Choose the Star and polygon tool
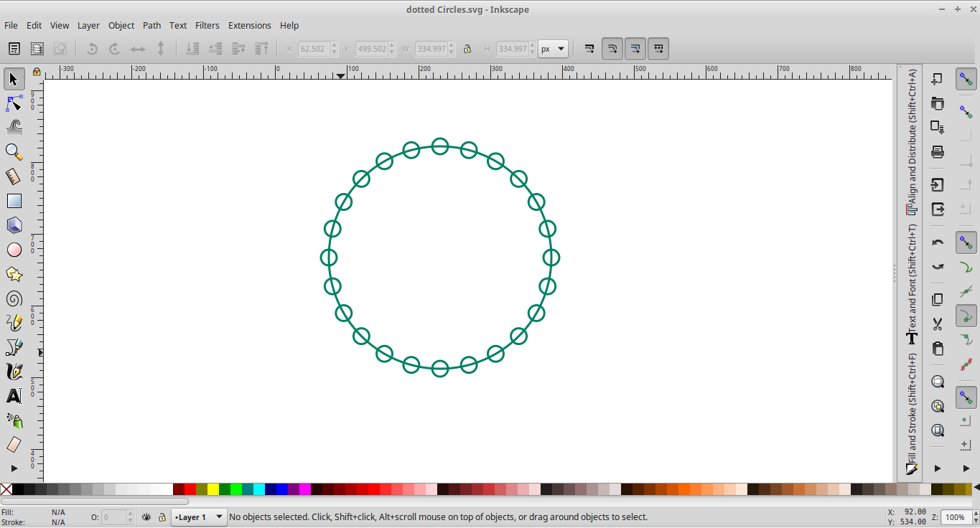The height and width of the screenshot is (528, 980). pos(14,274)
